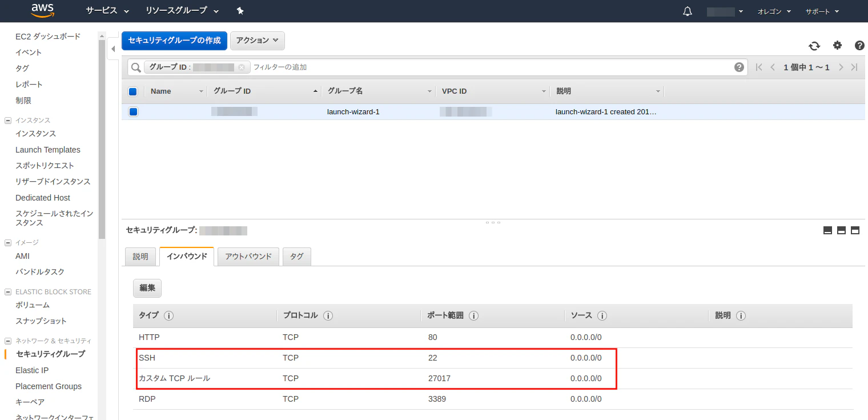Viewport: 868px width, 420px height.
Task: Open the アクション dropdown button
Action: pyautogui.click(x=257, y=41)
